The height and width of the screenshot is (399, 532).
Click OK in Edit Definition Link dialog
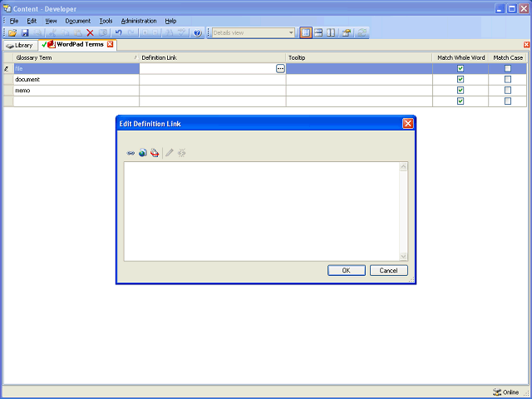pos(347,270)
